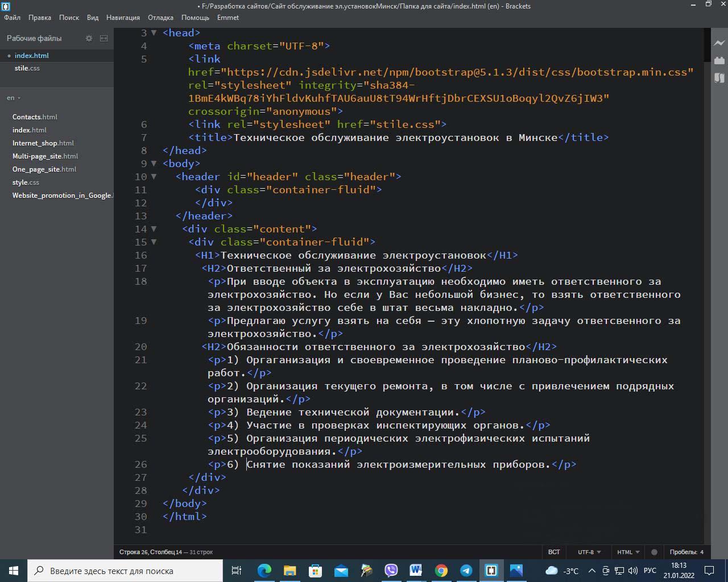
Task: Click the Пробелы indentation setting in status bar
Action: [686, 552]
